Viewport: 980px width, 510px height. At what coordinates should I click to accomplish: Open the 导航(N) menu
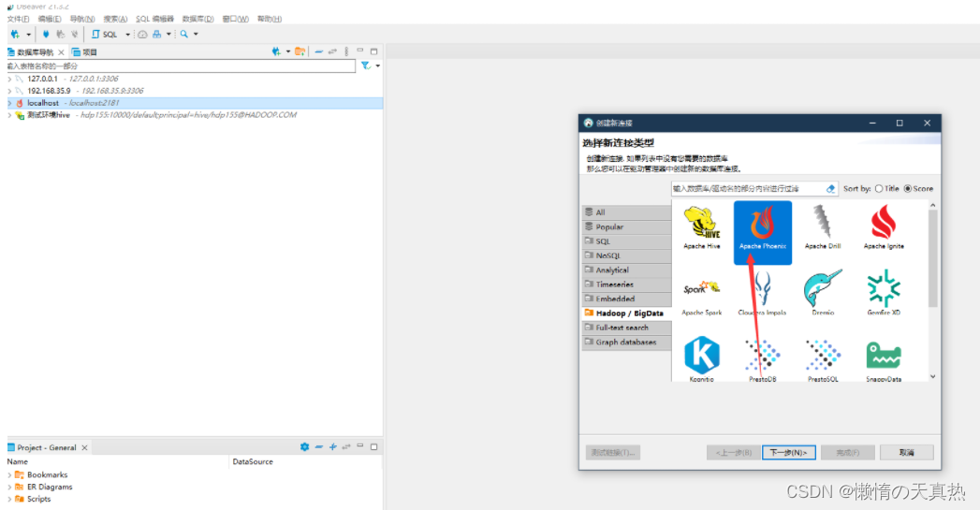(81, 19)
